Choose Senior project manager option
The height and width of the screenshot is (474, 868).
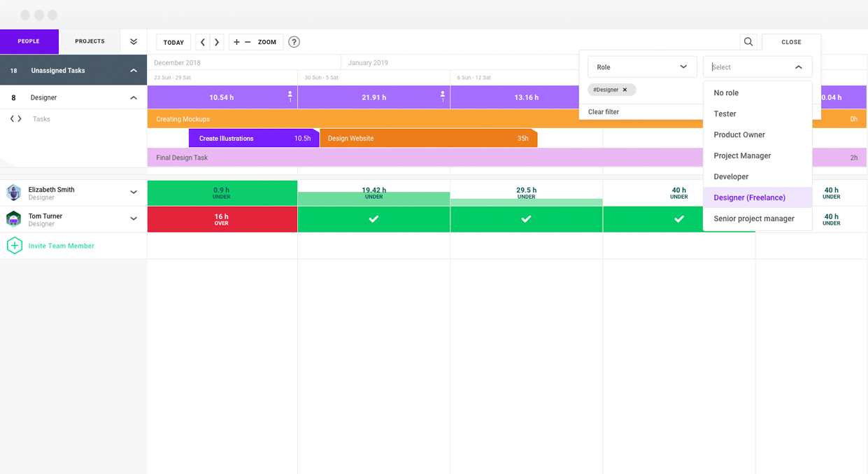click(757, 219)
